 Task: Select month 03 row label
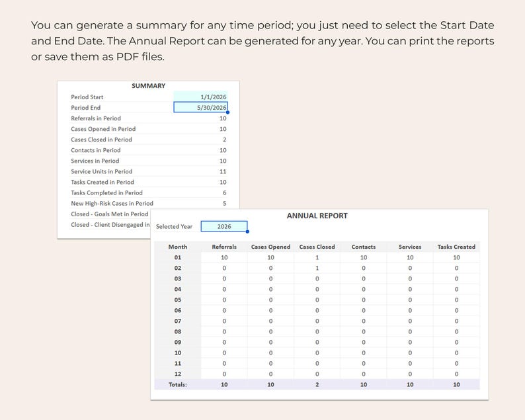tap(178, 278)
